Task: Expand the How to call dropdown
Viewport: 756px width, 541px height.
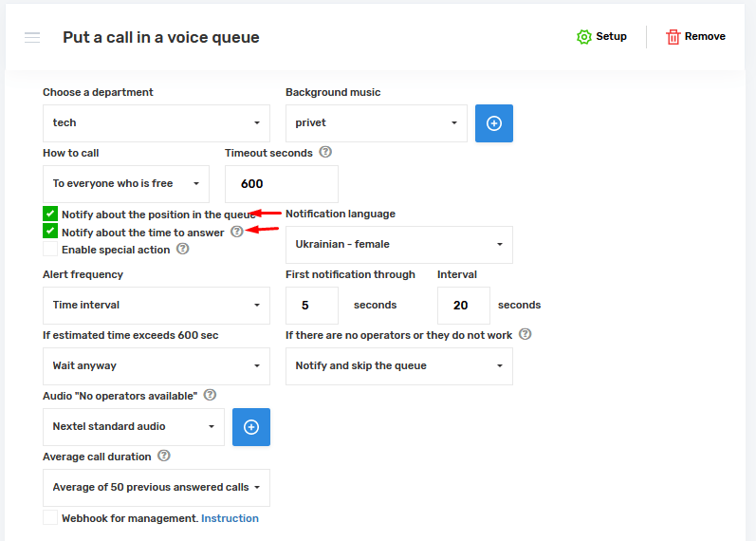Action: [126, 184]
